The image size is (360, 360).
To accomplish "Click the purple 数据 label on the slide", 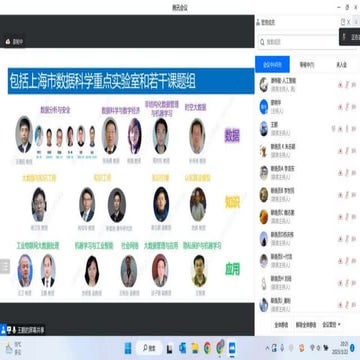I will click(x=232, y=136).
